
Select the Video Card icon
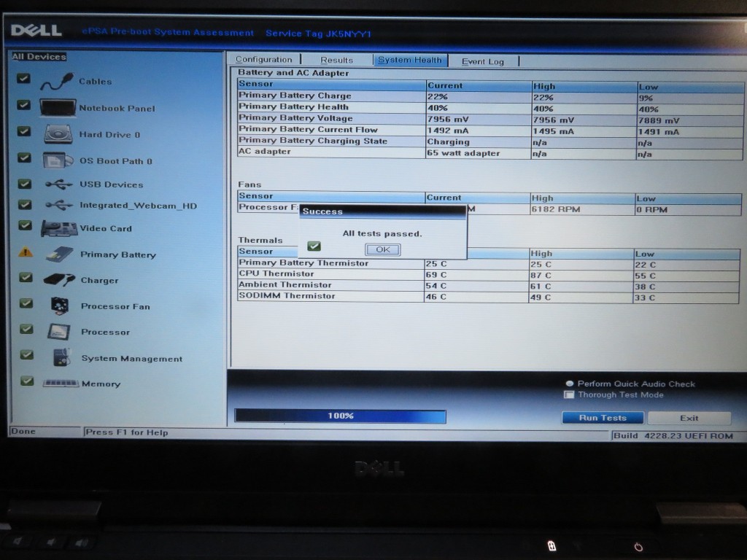click(x=58, y=228)
